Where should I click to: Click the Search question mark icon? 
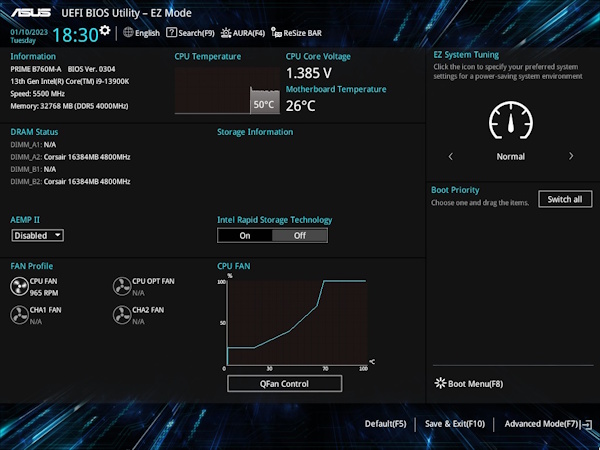click(x=171, y=33)
